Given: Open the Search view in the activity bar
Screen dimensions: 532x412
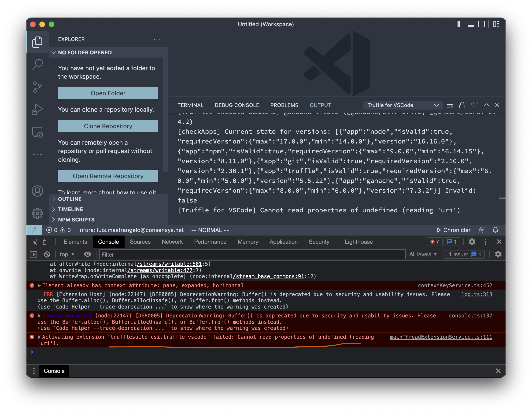Looking at the screenshot, I should point(38,64).
